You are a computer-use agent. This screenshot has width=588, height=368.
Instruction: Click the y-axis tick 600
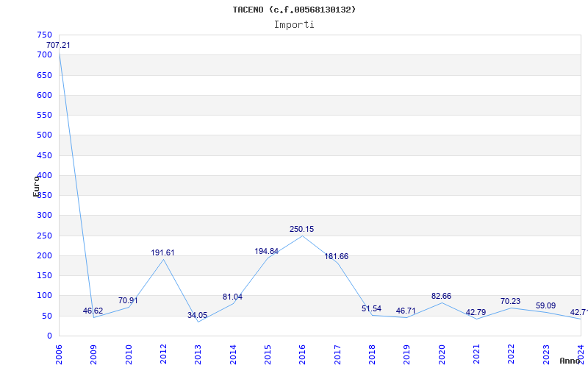pos(44,95)
